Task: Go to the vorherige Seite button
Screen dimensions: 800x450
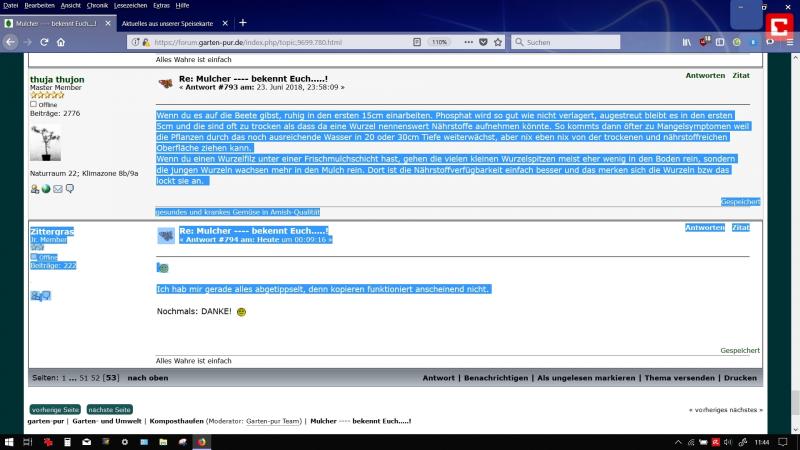Action: [55, 409]
